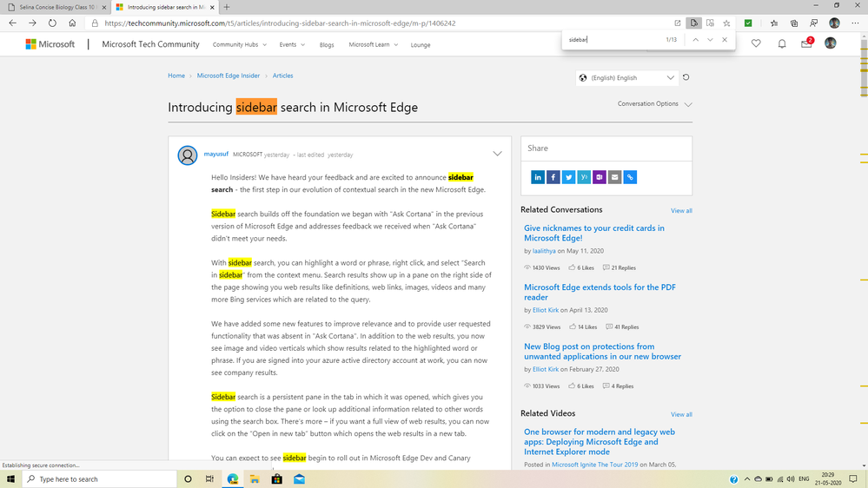The height and width of the screenshot is (488, 868).
Task: Toggle the read aloud icon in address bar
Action: coord(693,23)
